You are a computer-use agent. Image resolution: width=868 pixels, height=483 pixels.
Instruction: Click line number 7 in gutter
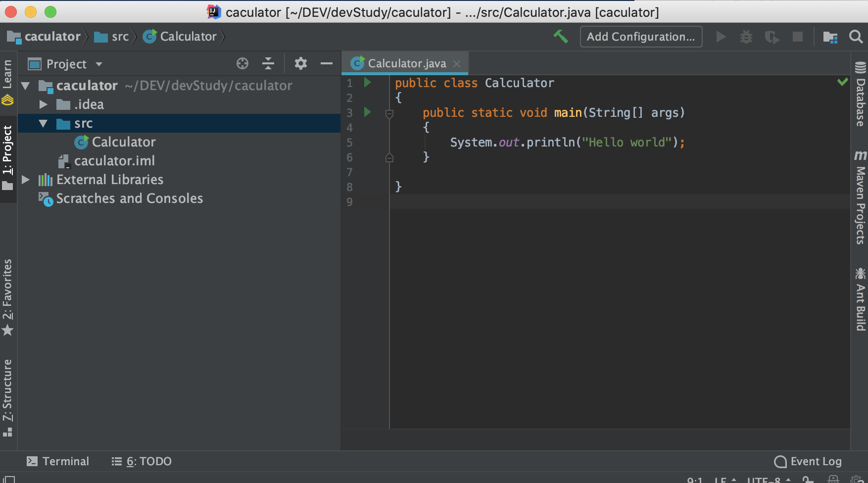(x=349, y=172)
